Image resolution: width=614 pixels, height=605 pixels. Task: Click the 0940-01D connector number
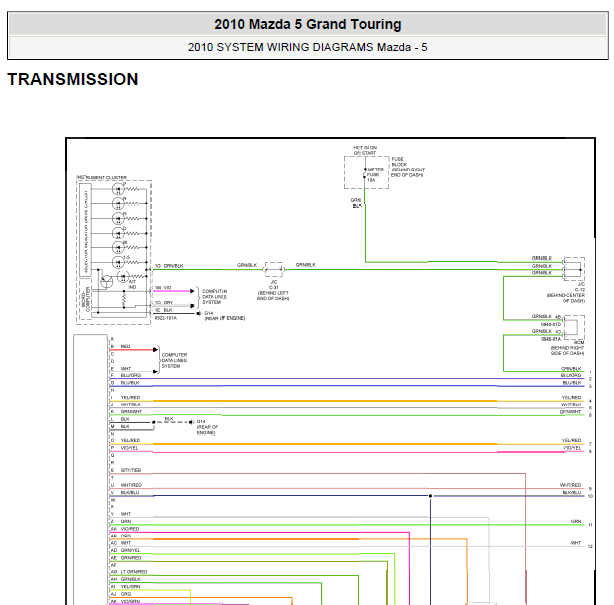pos(551,324)
